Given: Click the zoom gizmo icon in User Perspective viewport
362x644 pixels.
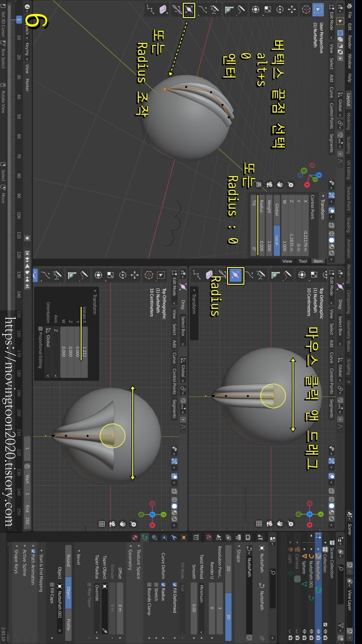Looking at the screenshot, I should (x=291, y=184).
